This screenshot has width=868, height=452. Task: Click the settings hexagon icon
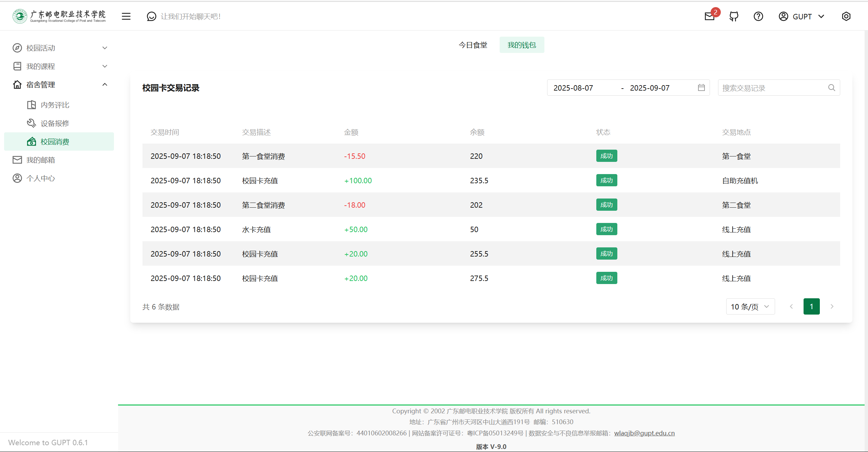coord(846,16)
